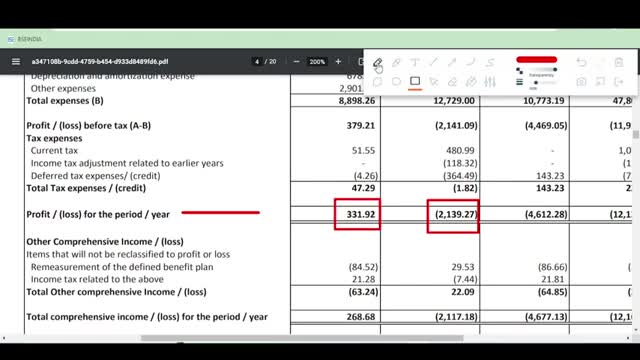Click the vertical scrollbar thumb
640x360 pixels.
pos(636,134)
